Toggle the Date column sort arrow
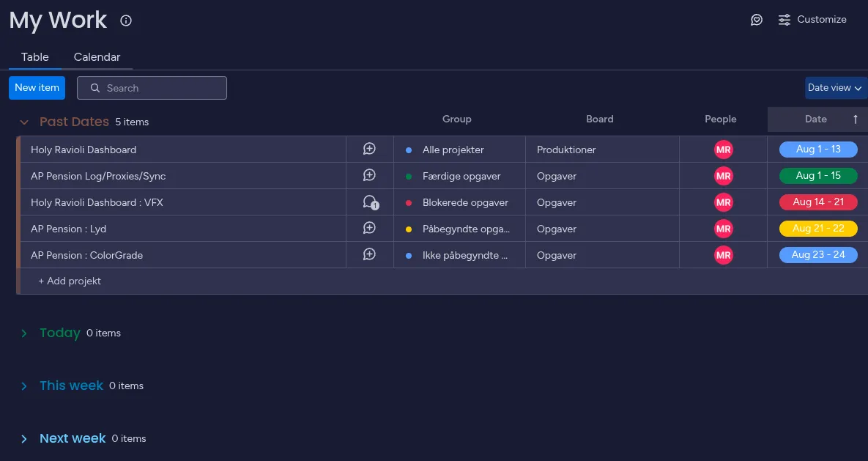 pyautogui.click(x=855, y=119)
